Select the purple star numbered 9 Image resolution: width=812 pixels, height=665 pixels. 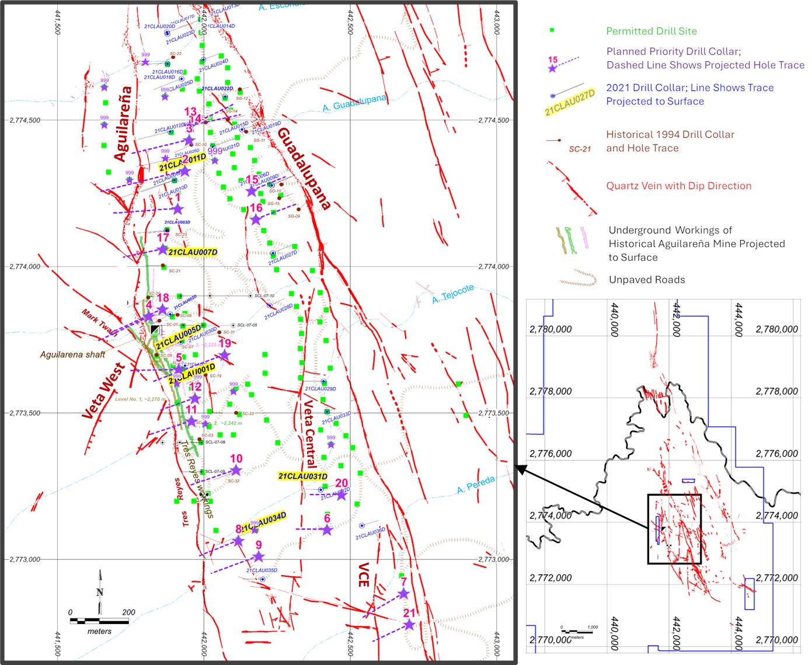(x=259, y=556)
